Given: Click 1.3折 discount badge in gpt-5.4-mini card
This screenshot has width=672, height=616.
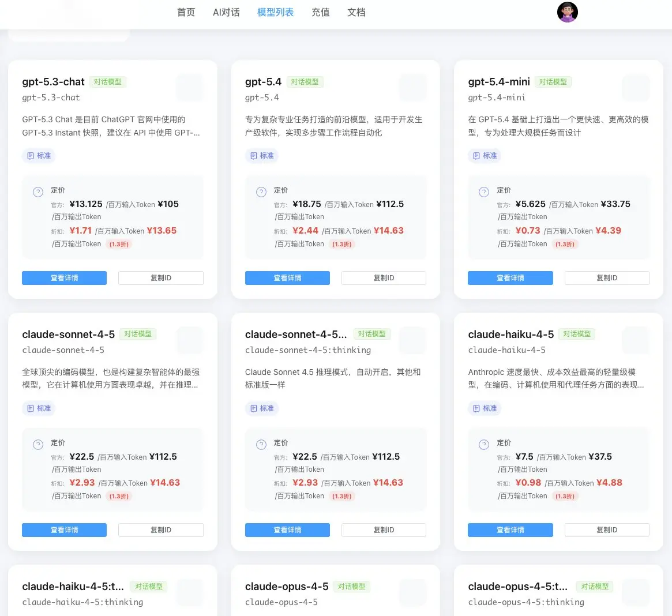Looking at the screenshot, I should [x=565, y=245].
